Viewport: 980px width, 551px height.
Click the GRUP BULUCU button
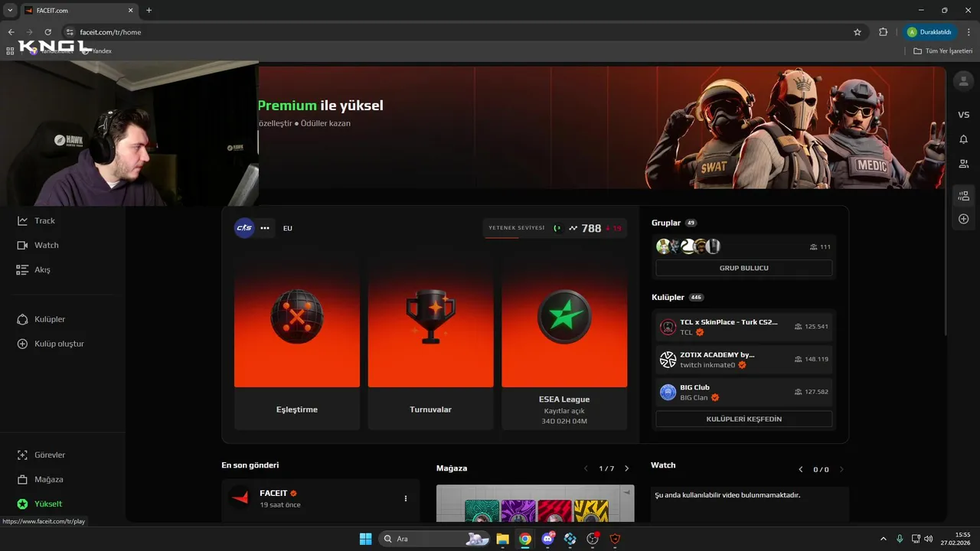(743, 268)
